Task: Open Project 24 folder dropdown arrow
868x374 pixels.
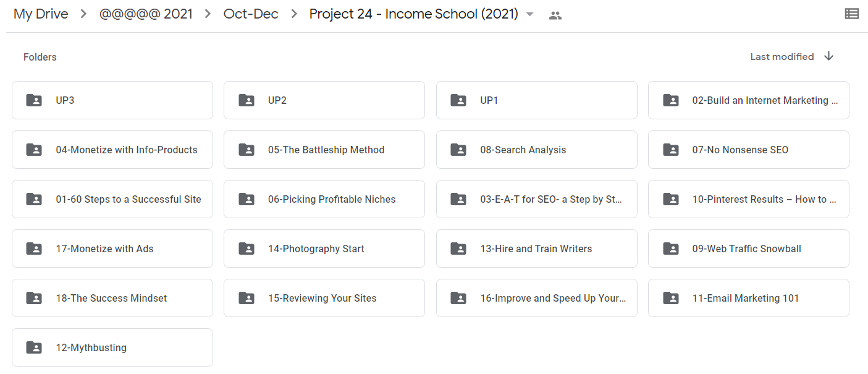Action: tap(529, 15)
